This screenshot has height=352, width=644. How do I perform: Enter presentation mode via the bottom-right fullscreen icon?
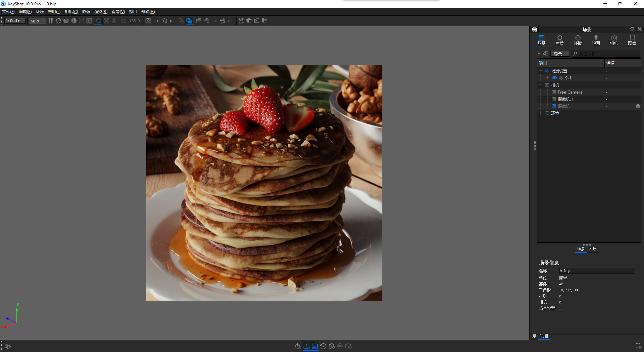(638, 346)
